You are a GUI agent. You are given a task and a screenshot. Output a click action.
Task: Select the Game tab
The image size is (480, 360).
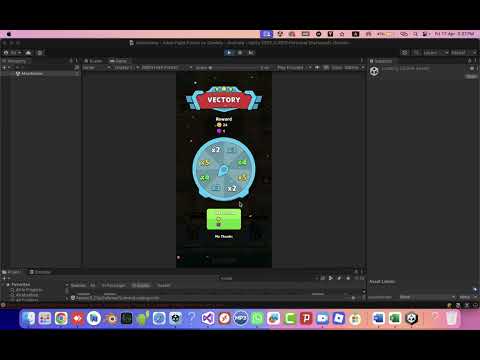click(x=119, y=61)
